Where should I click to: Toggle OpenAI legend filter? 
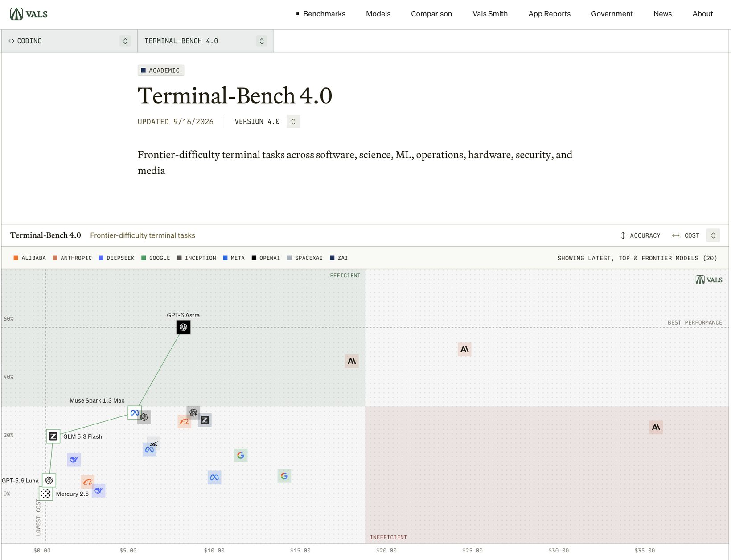click(266, 258)
